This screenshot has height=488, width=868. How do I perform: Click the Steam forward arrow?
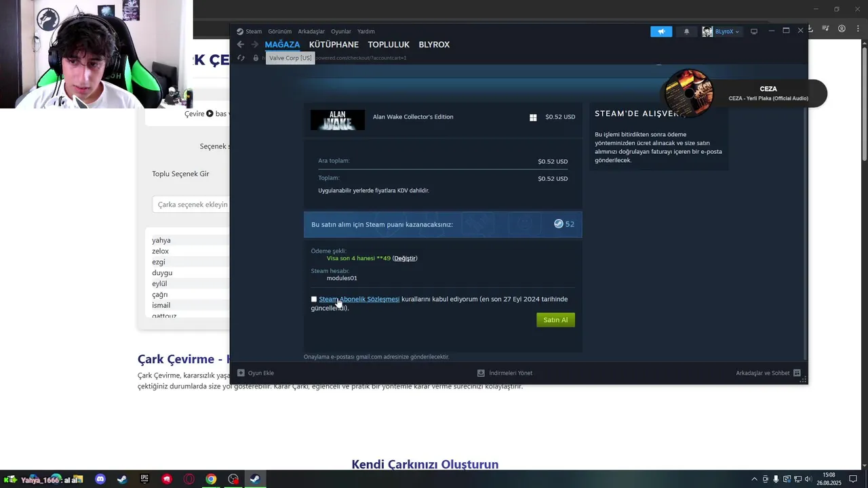point(254,45)
